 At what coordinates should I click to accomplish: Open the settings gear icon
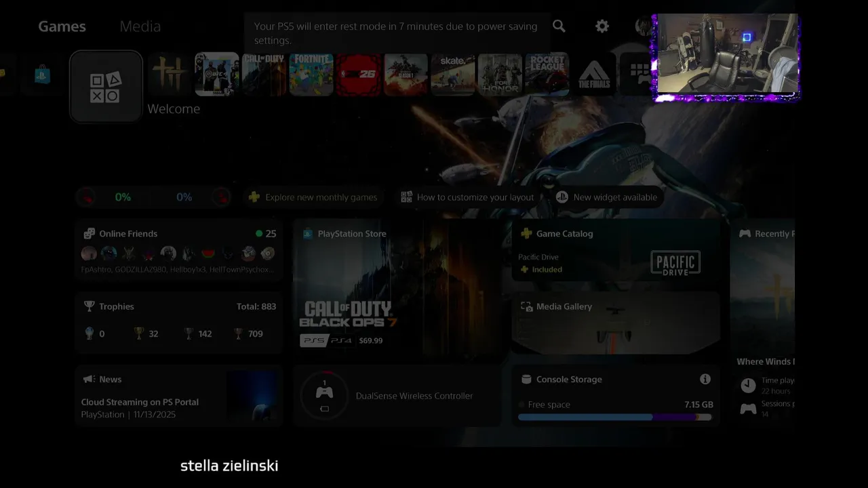tap(602, 26)
